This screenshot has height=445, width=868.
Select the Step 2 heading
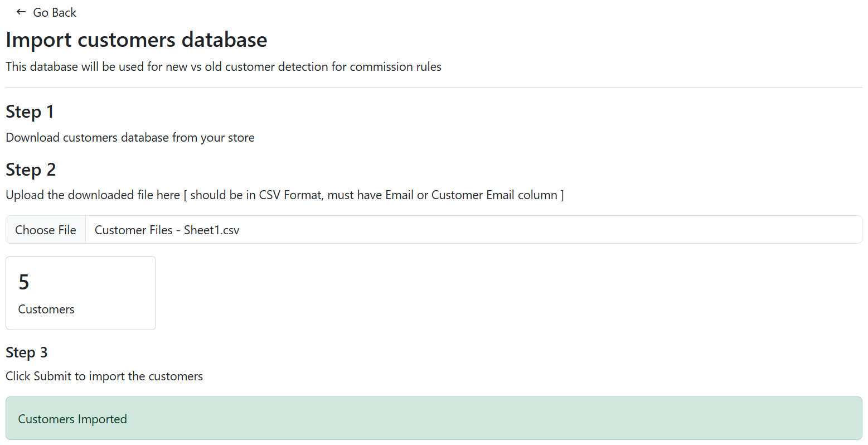point(31,170)
